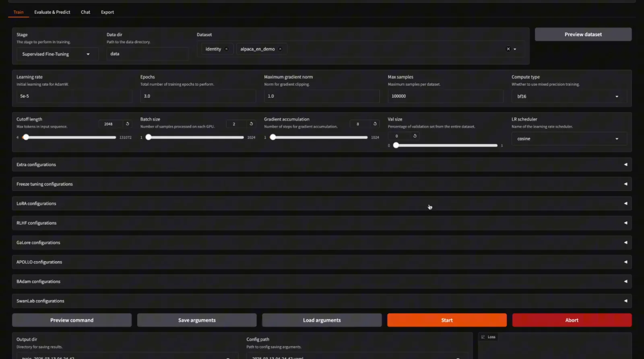
Task: Switch to Evaluate & Predict tab
Action: click(52, 12)
